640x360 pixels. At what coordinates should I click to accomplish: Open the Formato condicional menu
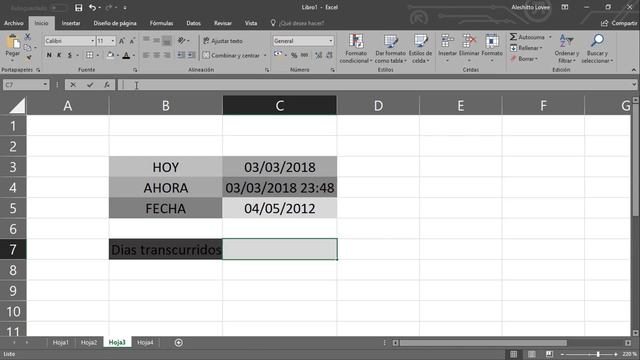[356, 49]
